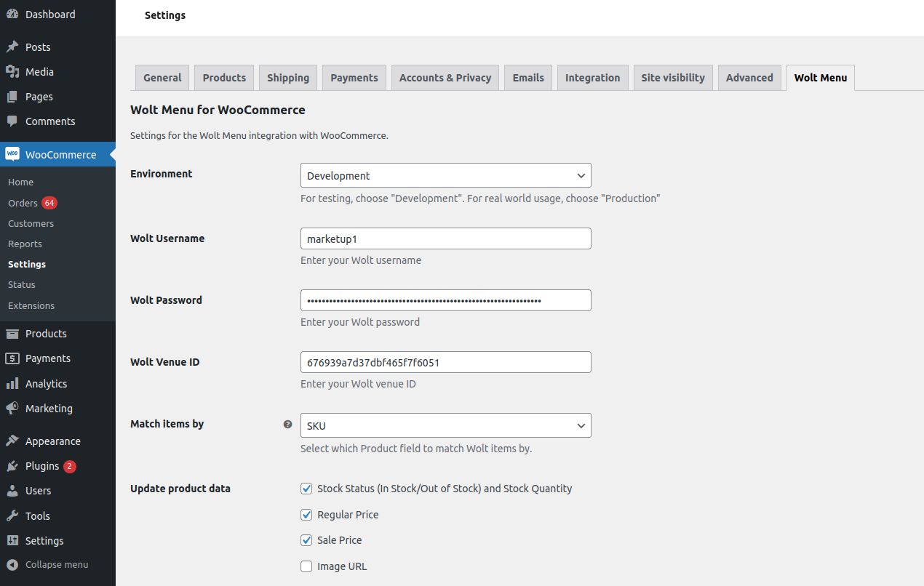The height and width of the screenshot is (586, 924).
Task: Open the Shipping tab
Action: [x=288, y=78]
